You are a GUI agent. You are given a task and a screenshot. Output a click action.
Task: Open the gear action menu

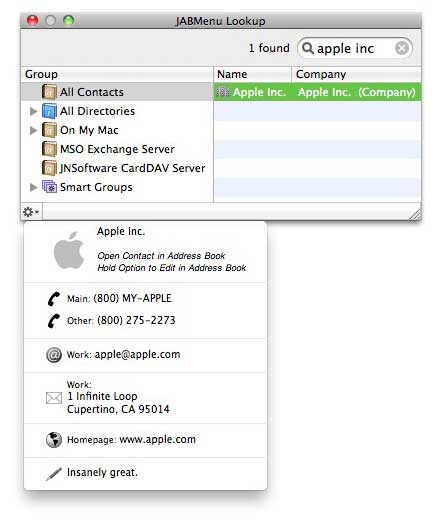[31, 212]
